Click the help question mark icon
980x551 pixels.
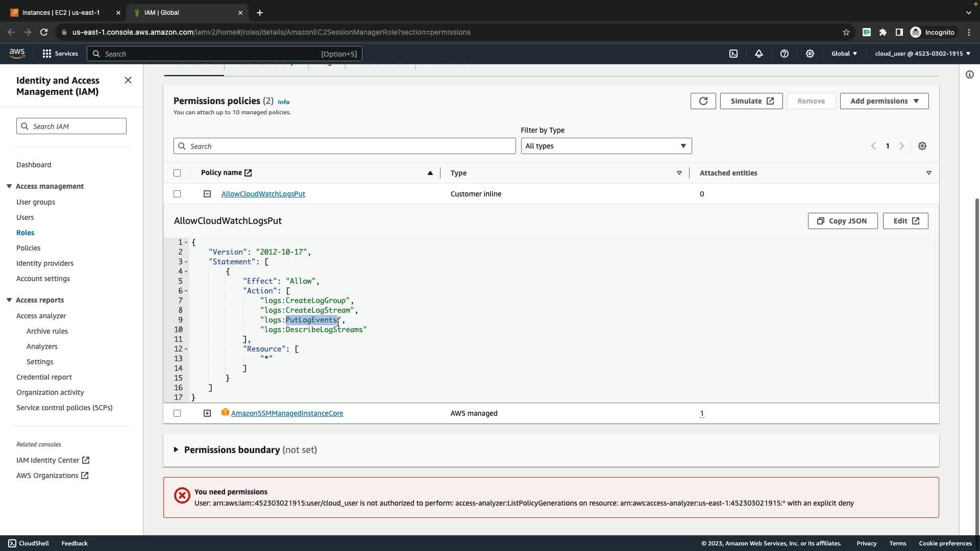784,54
